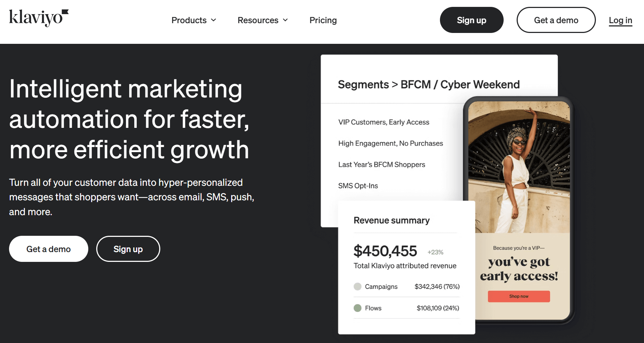This screenshot has width=644, height=343.
Task: Click the $342,346 (76%) campaigns value
Action: (x=437, y=286)
